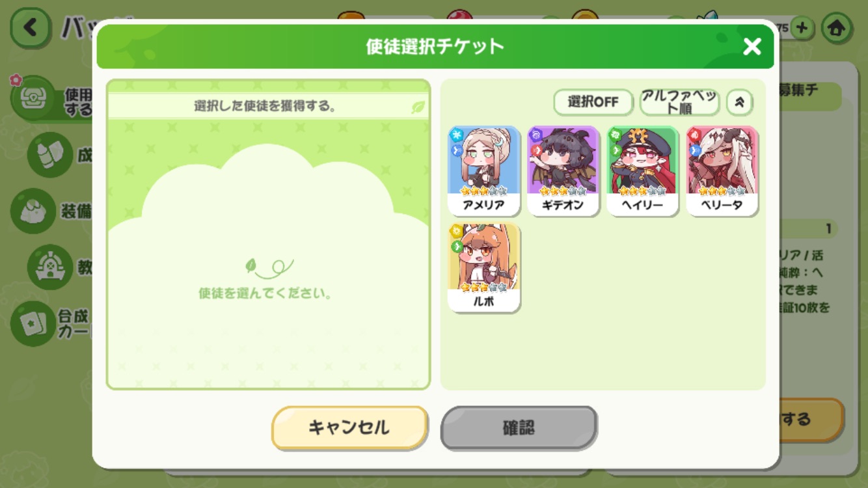This screenshot has height=488, width=868.
Task: Open the アルファベット順 sort dropdown
Action: (679, 102)
